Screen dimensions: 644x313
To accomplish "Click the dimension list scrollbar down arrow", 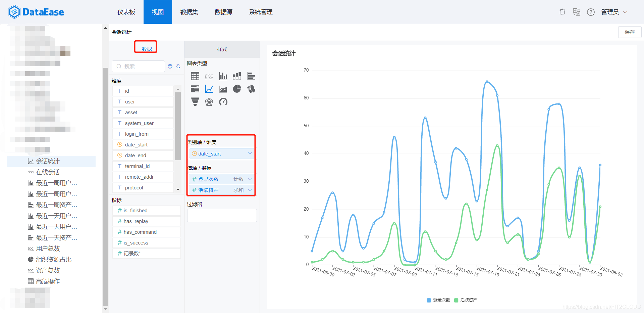I will click(x=178, y=190).
